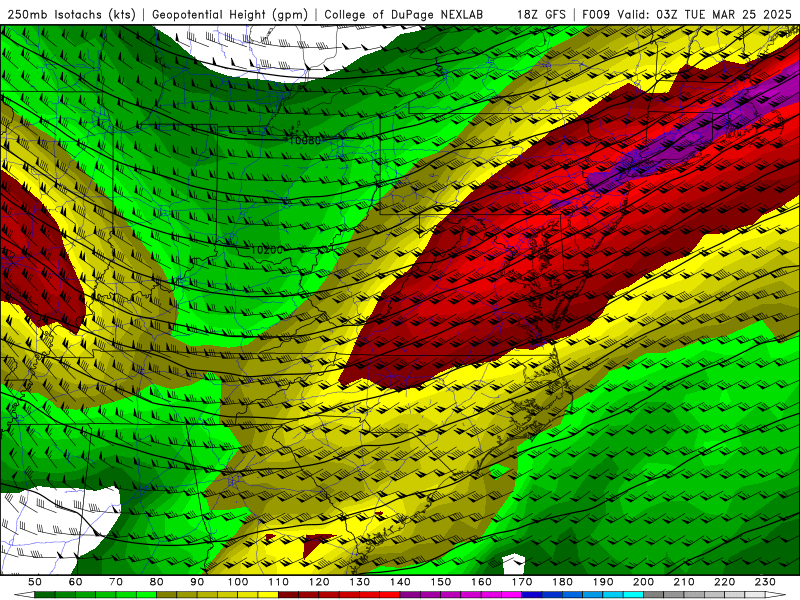Click the dark green swatch at the color bar's left end
The height and width of the screenshot is (600, 800).
[45, 595]
